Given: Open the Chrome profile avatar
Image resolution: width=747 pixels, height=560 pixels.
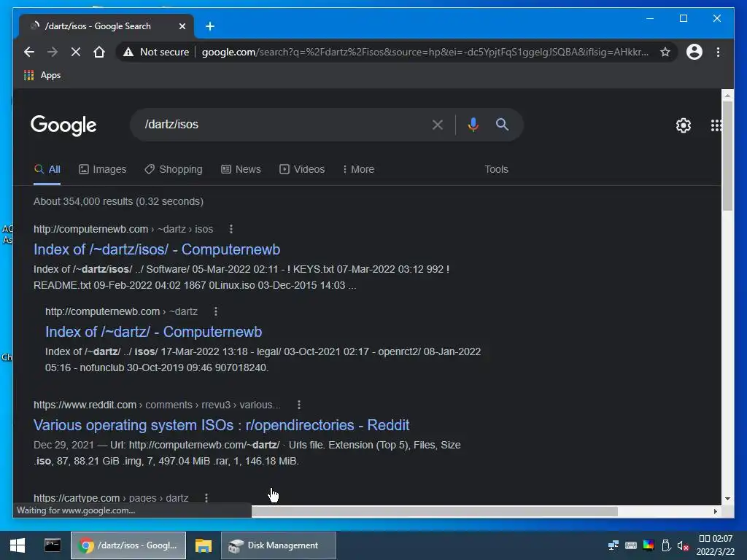Looking at the screenshot, I should click(x=694, y=52).
